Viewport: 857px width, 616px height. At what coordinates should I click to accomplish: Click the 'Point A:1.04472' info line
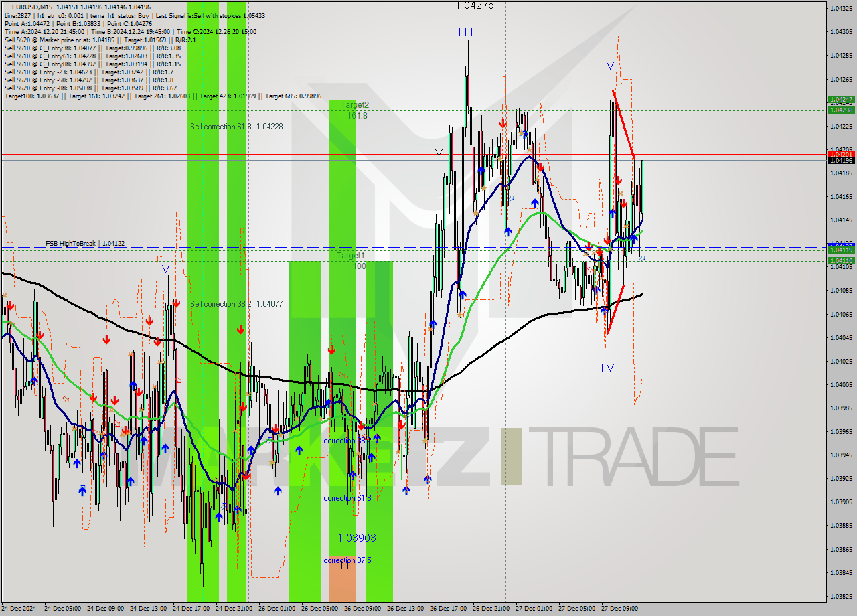(79, 23)
